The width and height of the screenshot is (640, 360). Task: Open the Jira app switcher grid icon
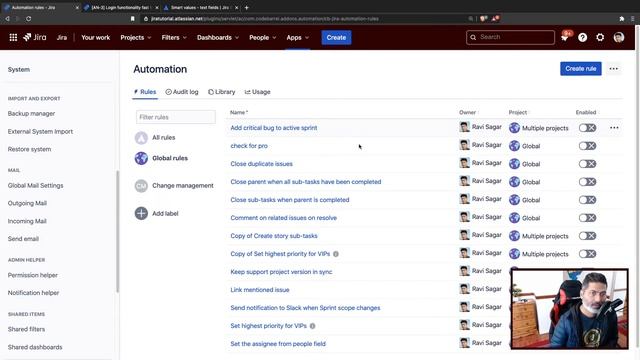(x=13, y=38)
